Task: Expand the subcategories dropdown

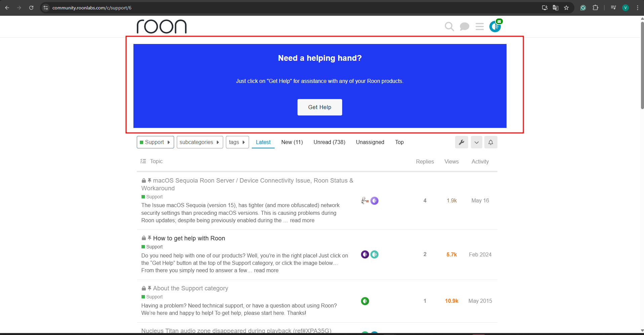Action: point(200,142)
